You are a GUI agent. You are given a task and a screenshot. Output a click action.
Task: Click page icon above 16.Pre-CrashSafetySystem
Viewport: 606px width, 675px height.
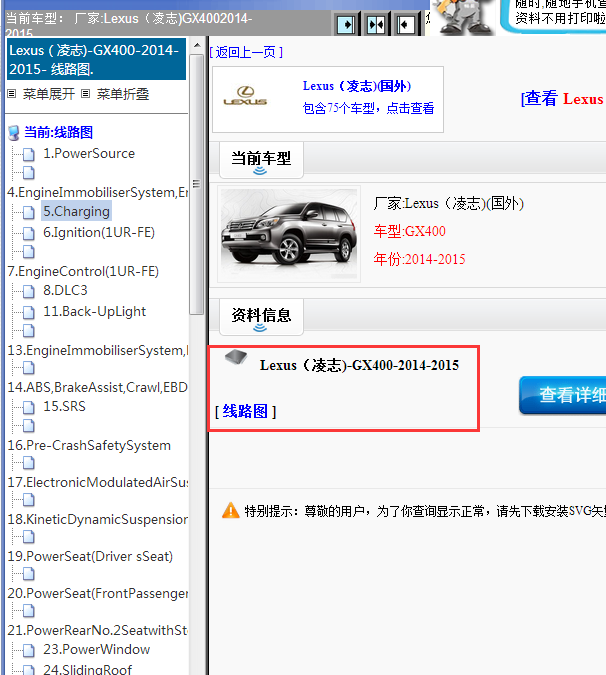click(x=28, y=426)
